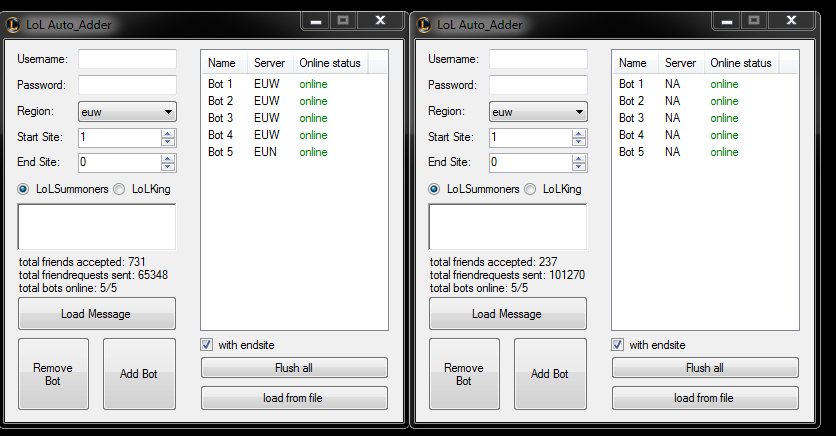Click Load Message button in left window
The height and width of the screenshot is (436, 836).
coord(97,314)
